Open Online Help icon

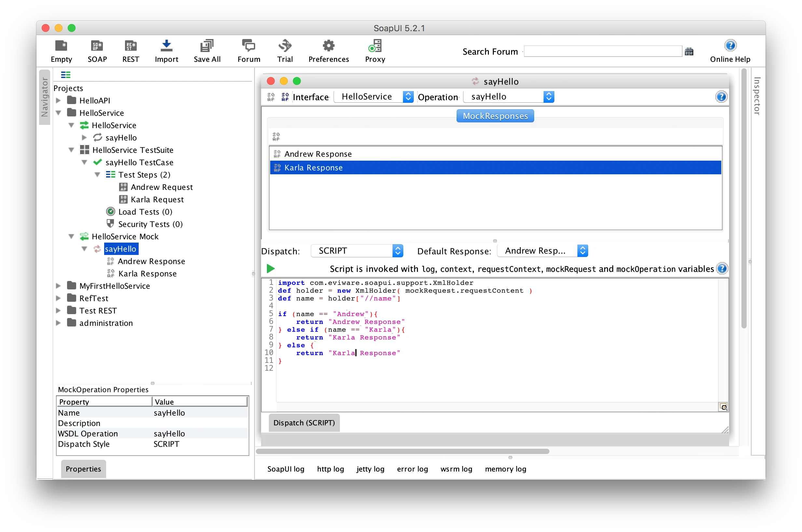[x=730, y=46]
